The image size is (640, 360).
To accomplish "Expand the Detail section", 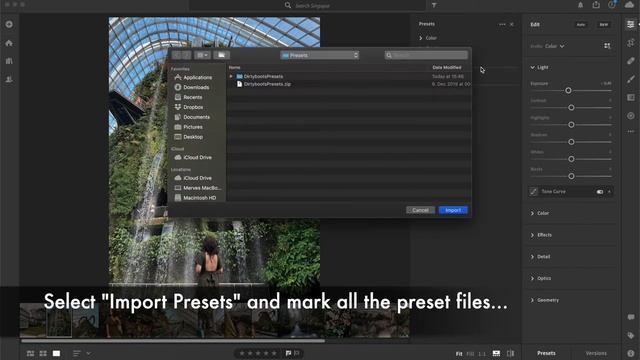I will [532, 257].
